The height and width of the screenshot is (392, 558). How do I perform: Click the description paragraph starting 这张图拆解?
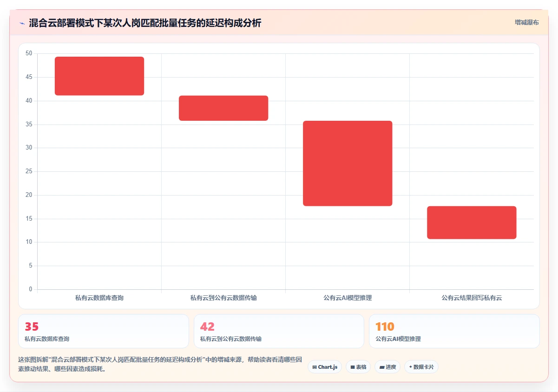click(x=160, y=365)
